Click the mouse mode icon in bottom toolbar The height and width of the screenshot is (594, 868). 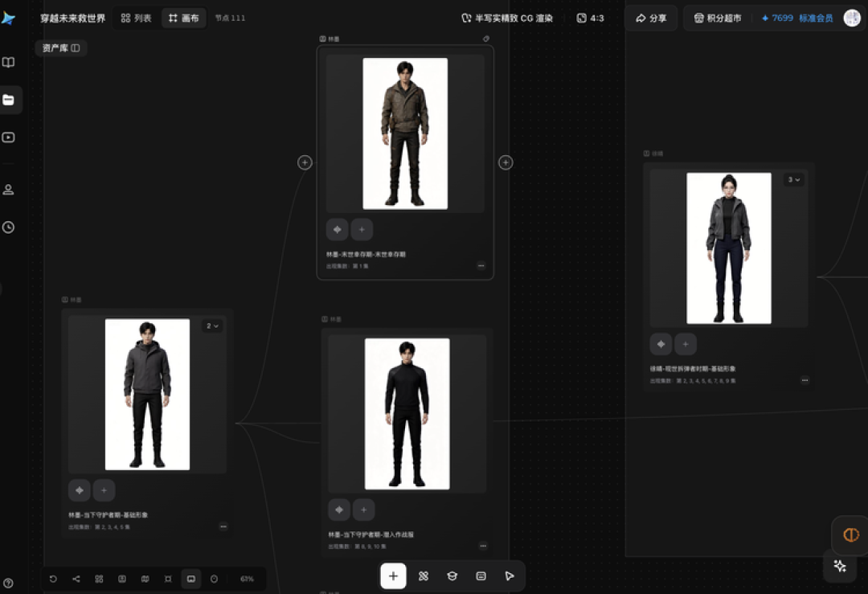tap(215, 579)
